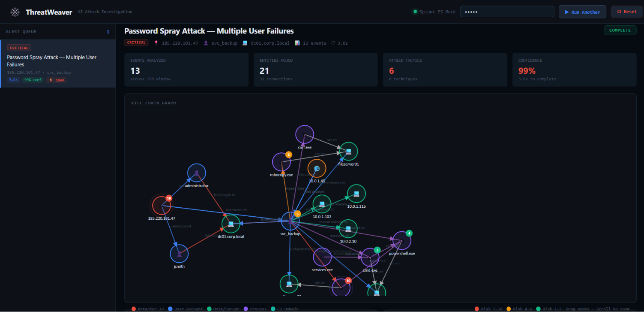This screenshot has height=312, width=644.
Task: Click the "Splunk ES Mock" label
Action: [x=438, y=12]
